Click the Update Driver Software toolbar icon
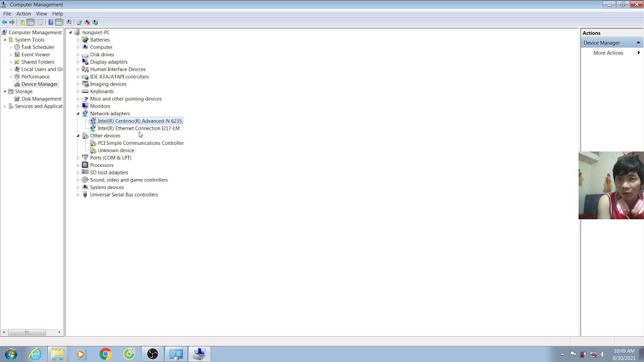 point(79,22)
